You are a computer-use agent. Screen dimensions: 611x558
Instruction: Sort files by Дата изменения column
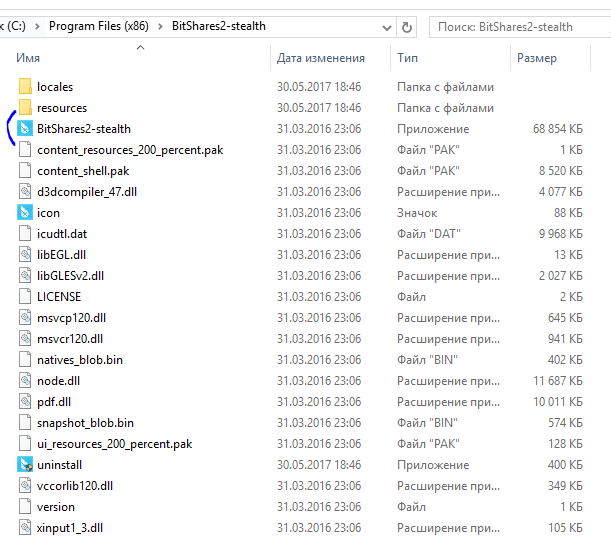(x=321, y=58)
